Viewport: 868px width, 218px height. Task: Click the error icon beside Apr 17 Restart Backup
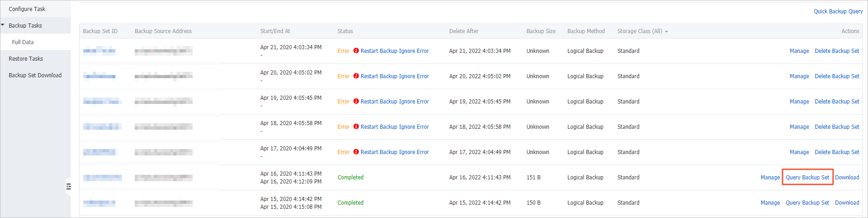[356, 152]
